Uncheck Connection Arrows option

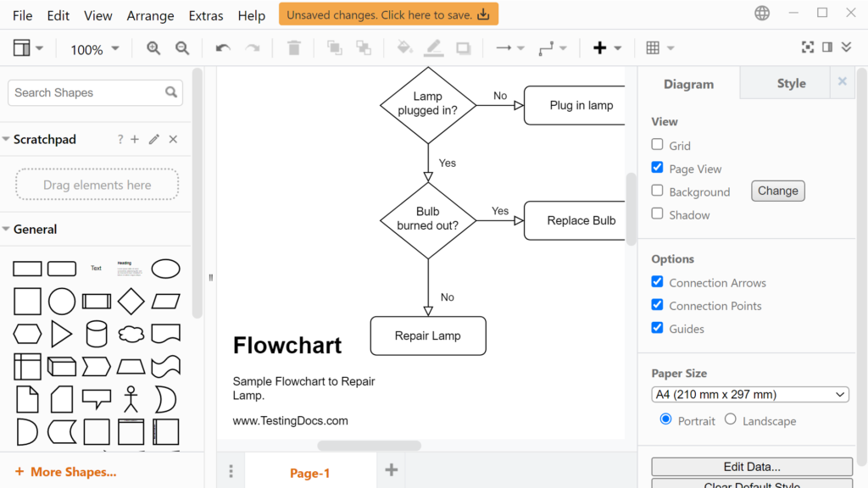(x=657, y=281)
